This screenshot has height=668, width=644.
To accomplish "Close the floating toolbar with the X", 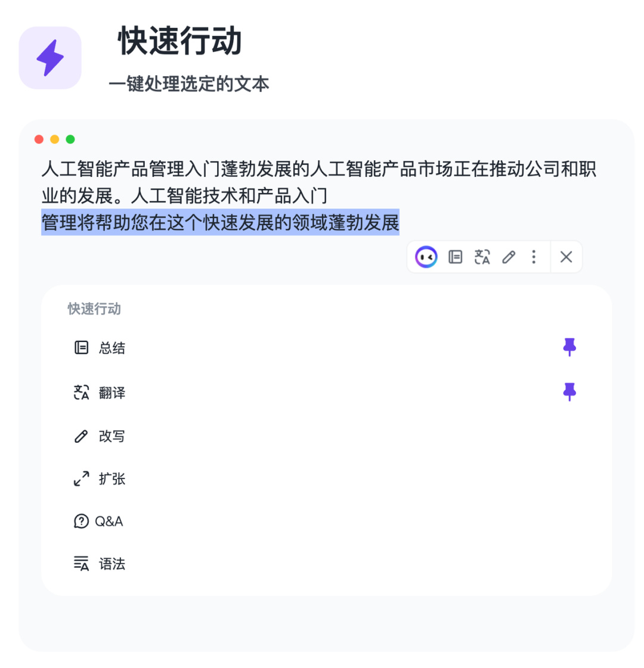I will tap(566, 257).
